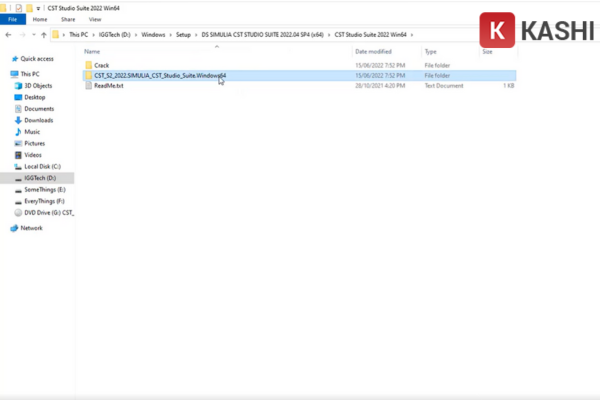Open Desktop in the sidebar
Viewport: 600px width, 400px height.
click(35, 97)
